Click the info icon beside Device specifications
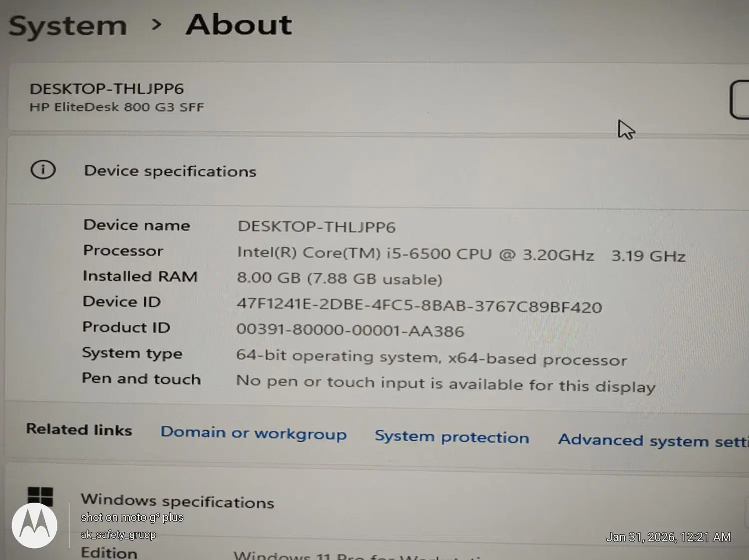This screenshot has height=560, width=749. pyautogui.click(x=43, y=170)
